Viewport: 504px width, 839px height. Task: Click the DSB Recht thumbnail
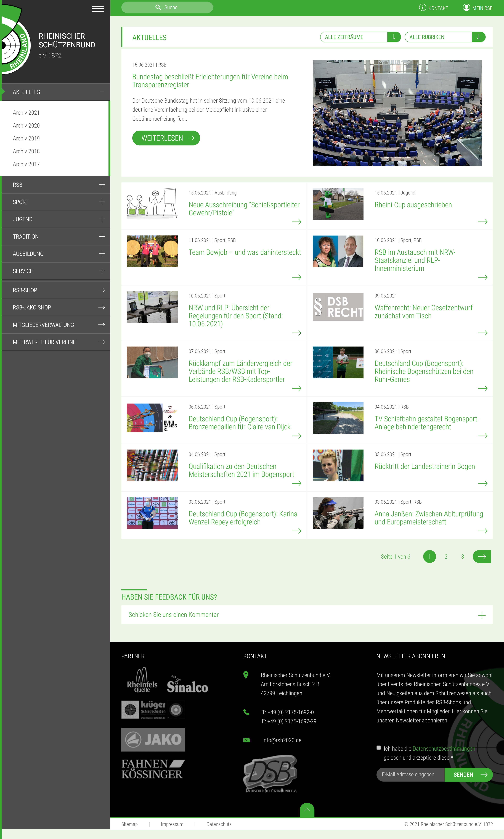[x=338, y=307]
